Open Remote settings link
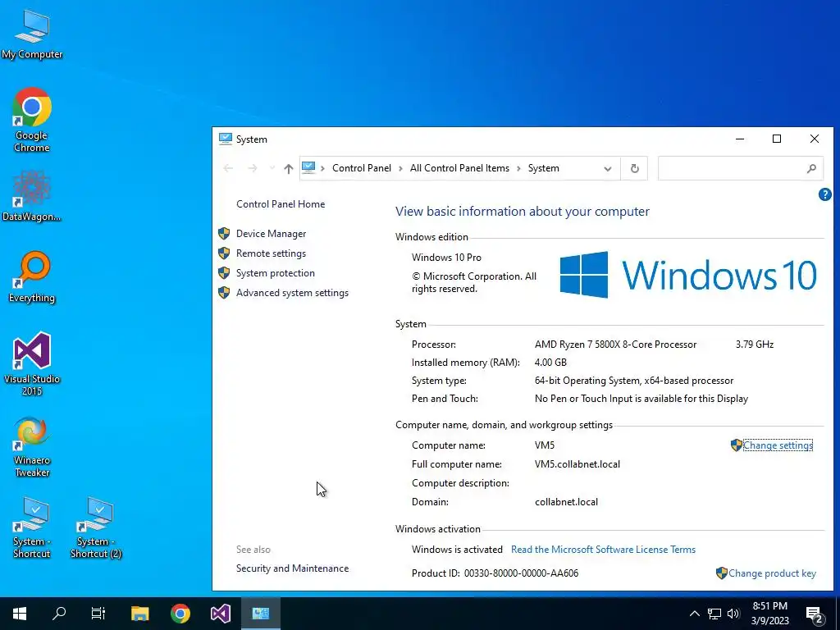Screen dimensions: 840x630 [271, 253]
